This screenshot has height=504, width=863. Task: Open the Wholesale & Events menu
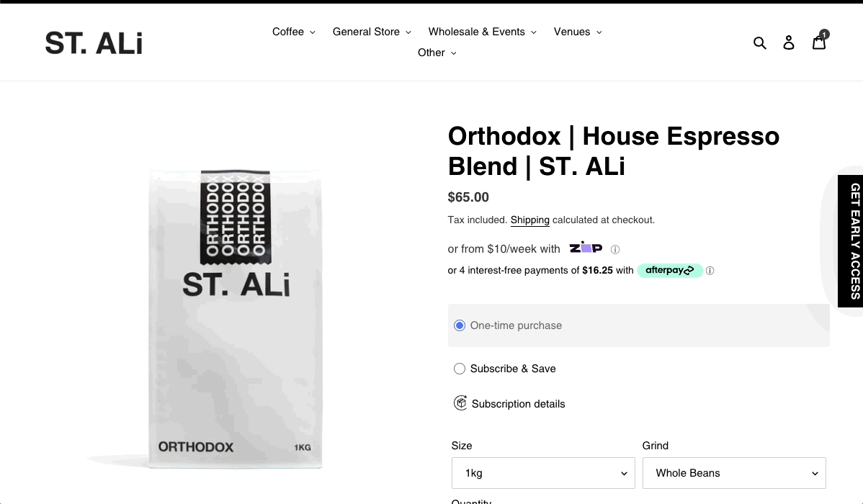coord(482,32)
